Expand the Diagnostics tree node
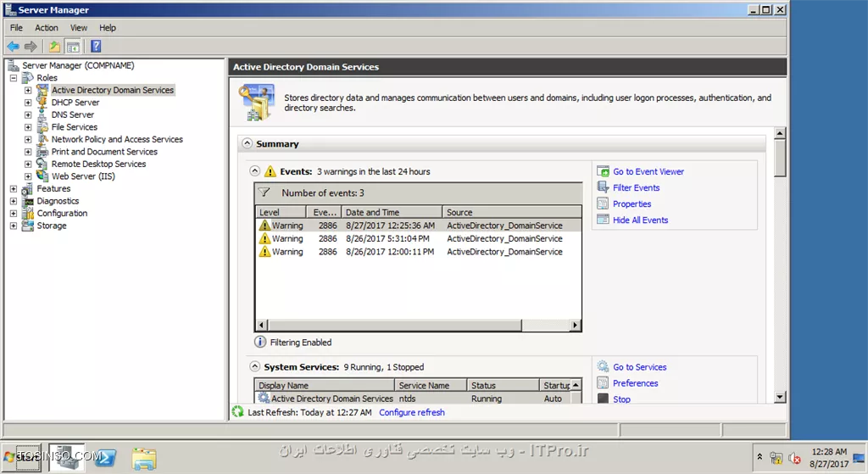Image resolution: width=868 pixels, height=474 pixels. 14,201
